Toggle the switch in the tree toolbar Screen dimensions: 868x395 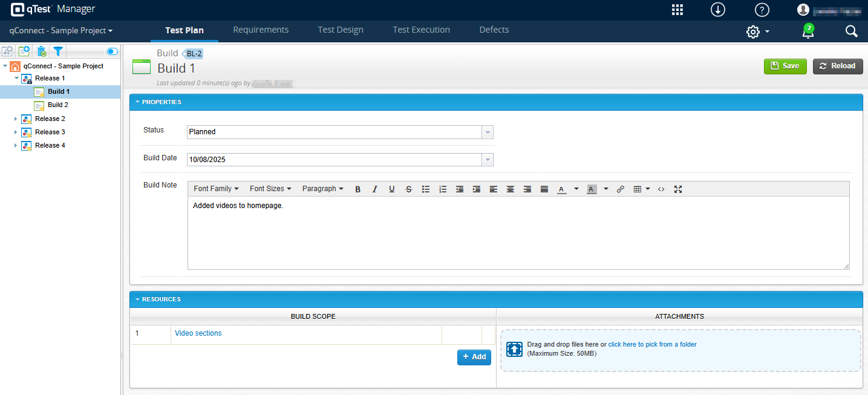pyautogui.click(x=112, y=52)
